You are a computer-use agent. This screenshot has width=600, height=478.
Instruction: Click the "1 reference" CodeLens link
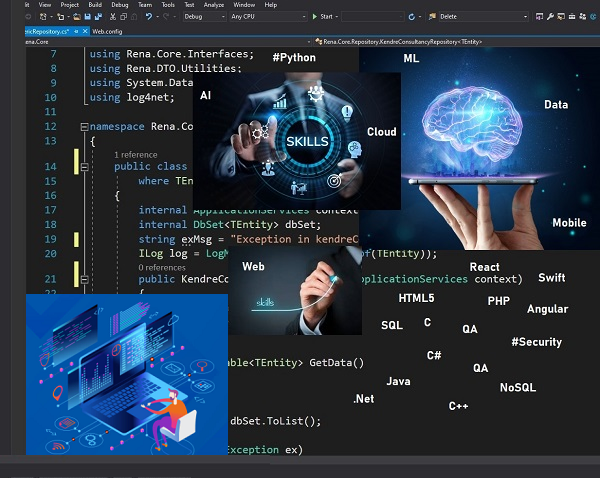pos(135,155)
